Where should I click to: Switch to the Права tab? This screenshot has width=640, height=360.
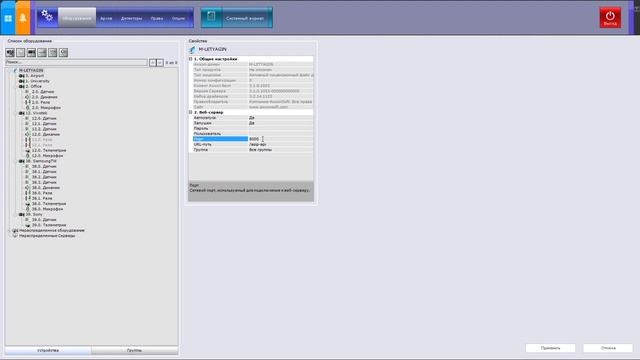click(x=157, y=18)
